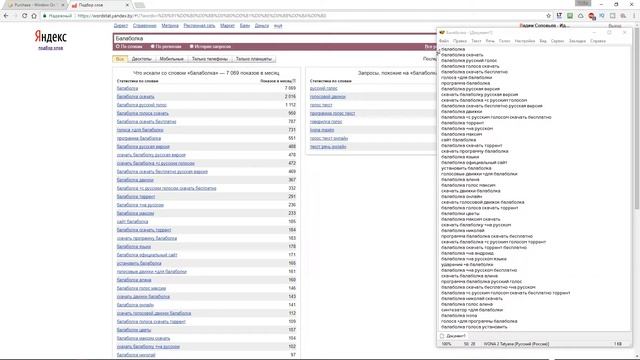Screen dimensions: 640x360
Task: Select the История запросов radio option
Action: [191, 47]
